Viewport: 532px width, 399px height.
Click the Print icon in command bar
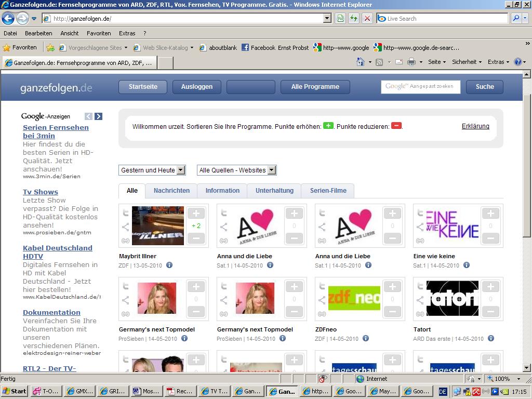coord(411,62)
